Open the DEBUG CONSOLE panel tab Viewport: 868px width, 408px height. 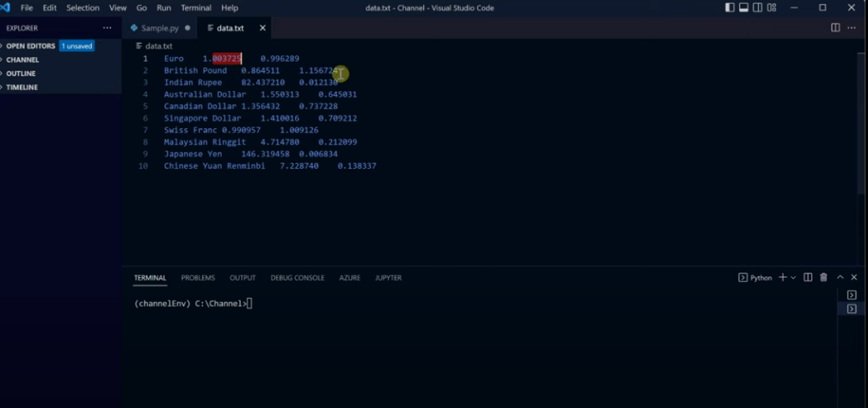[x=298, y=278]
